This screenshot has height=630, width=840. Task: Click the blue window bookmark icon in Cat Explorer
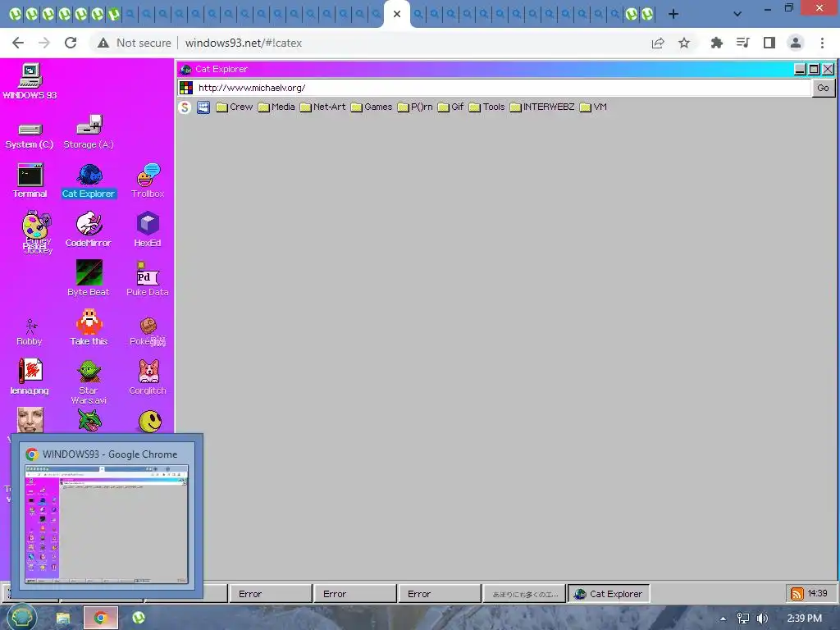tap(203, 107)
